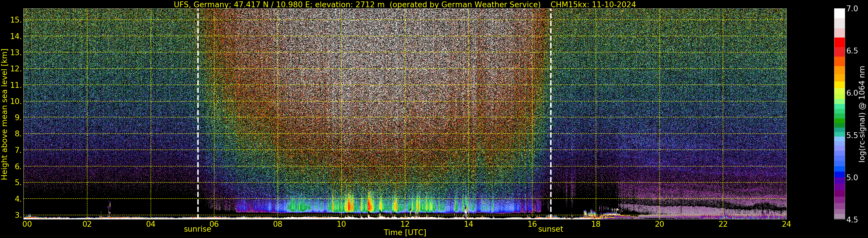The height and width of the screenshot is (238, 868).
Task: Click the "04" time axis tick label
Action: (x=151, y=224)
